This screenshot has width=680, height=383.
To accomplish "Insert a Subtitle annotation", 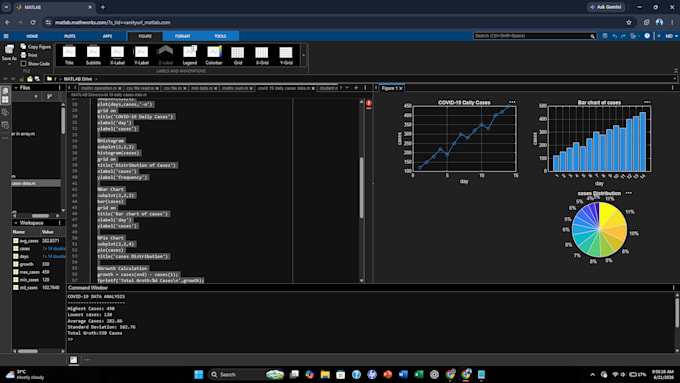I will [x=93, y=55].
